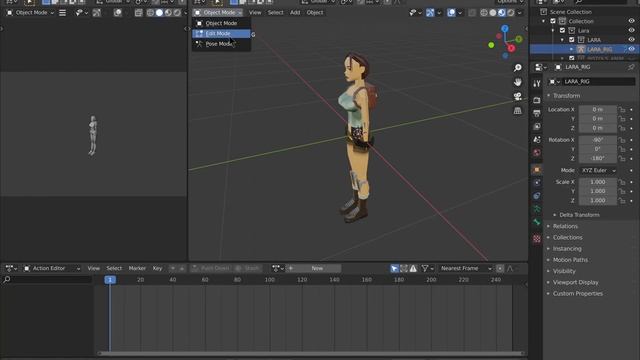Click the Rotation X value field

pos(598,140)
